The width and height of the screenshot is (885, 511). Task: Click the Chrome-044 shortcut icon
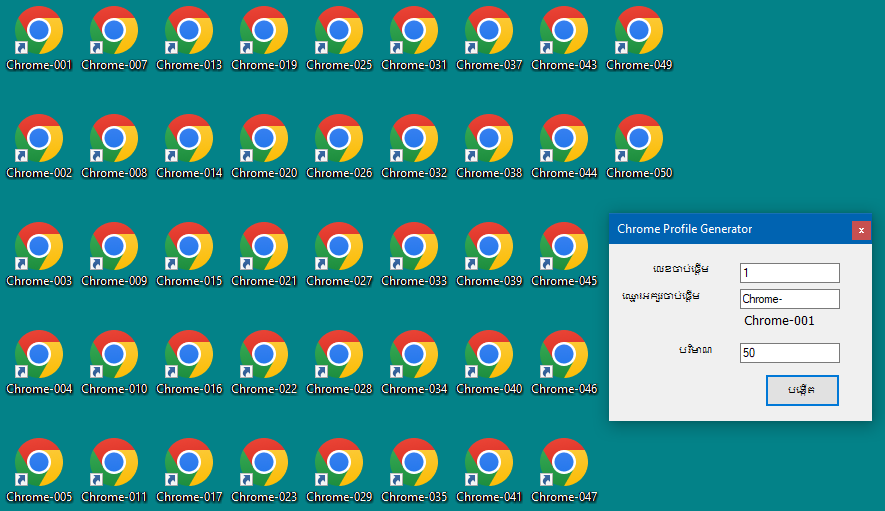(x=564, y=146)
